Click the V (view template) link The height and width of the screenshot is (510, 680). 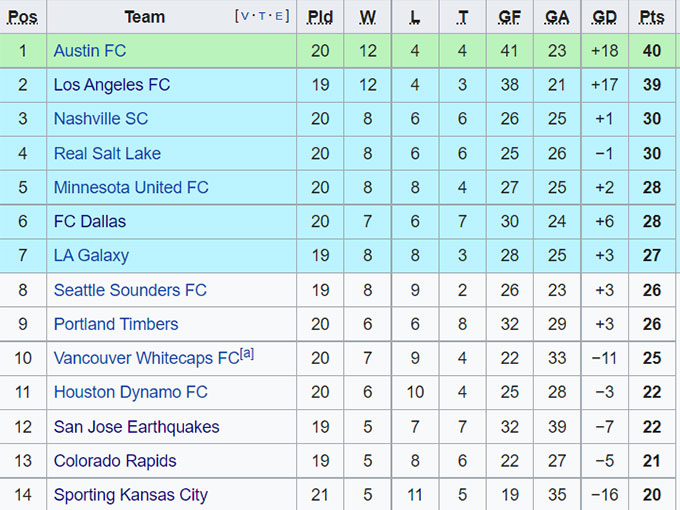244,16
